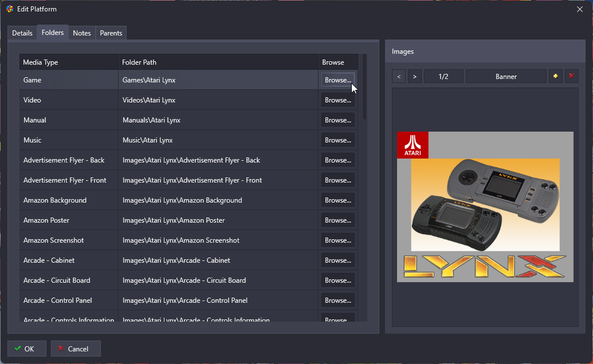Select the Arcade - Cabinet media type
593x364 pixels.
point(69,260)
